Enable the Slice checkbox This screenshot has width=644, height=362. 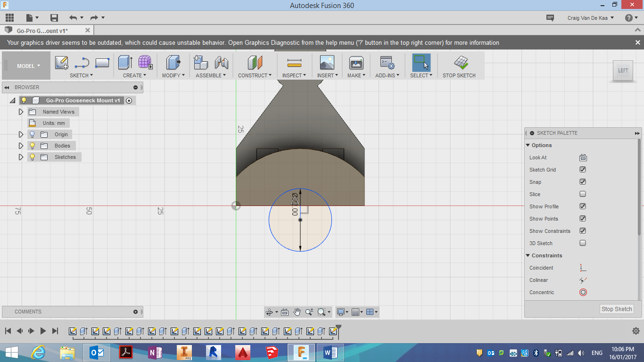(x=583, y=194)
